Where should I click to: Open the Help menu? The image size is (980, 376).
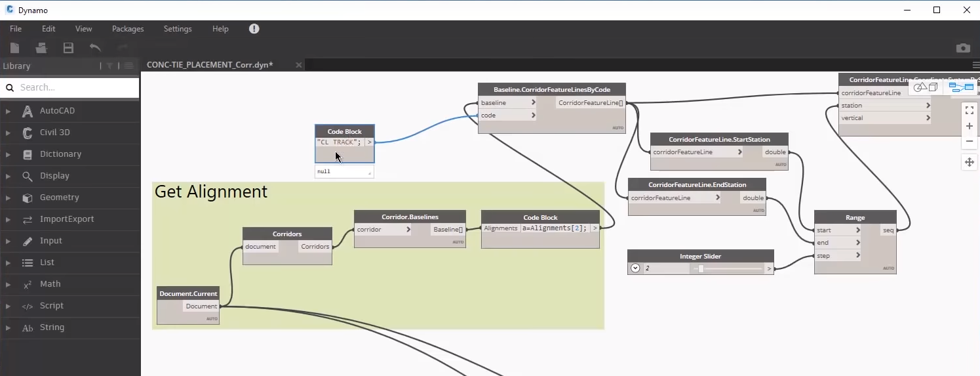click(x=220, y=29)
